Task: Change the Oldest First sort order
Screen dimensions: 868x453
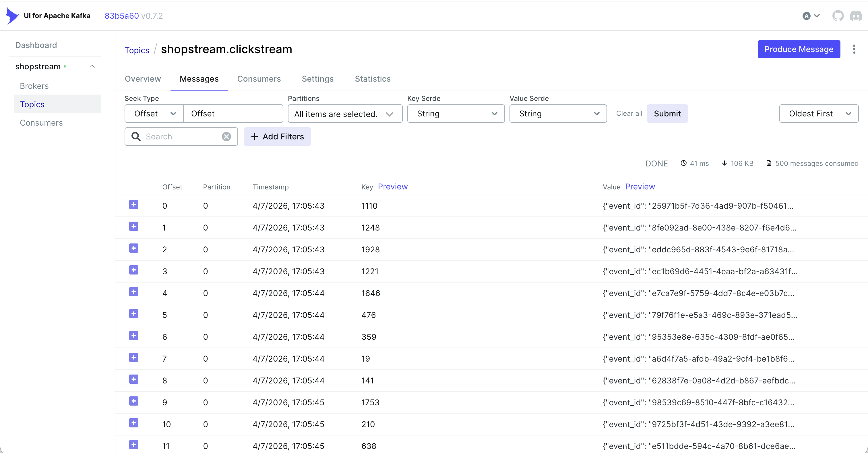Action: [818, 114]
